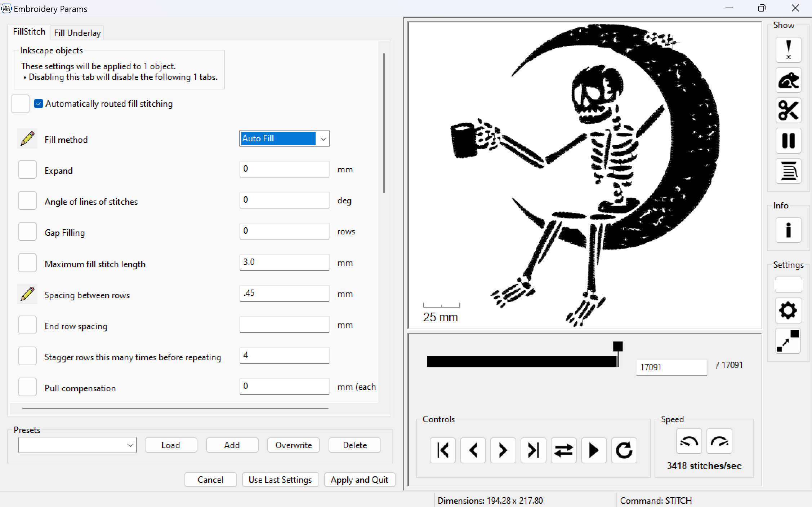Click the Cancel button
Image resolution: width=812 pixels, height=507 pixels.
pyautogui.click(x=210, y=480)
